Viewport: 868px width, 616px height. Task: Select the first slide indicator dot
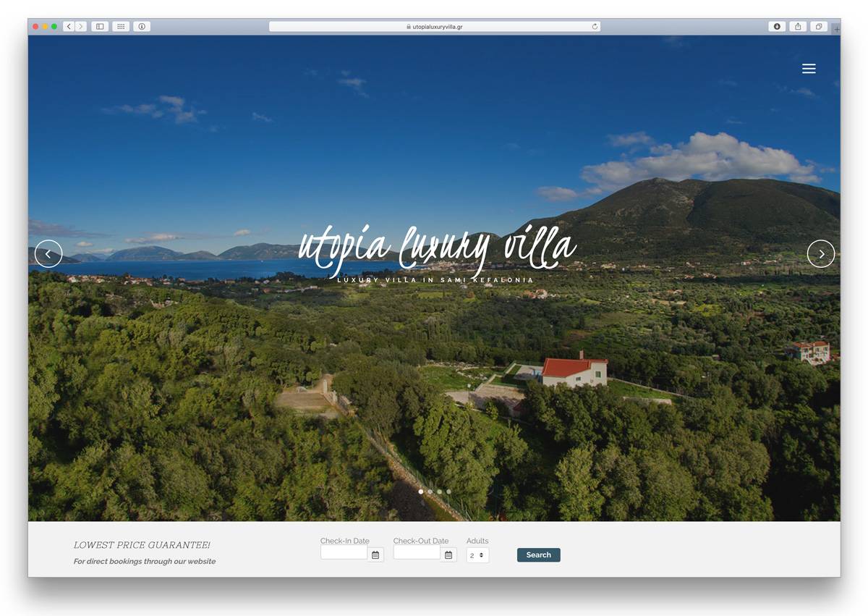(x=421, y=491)
